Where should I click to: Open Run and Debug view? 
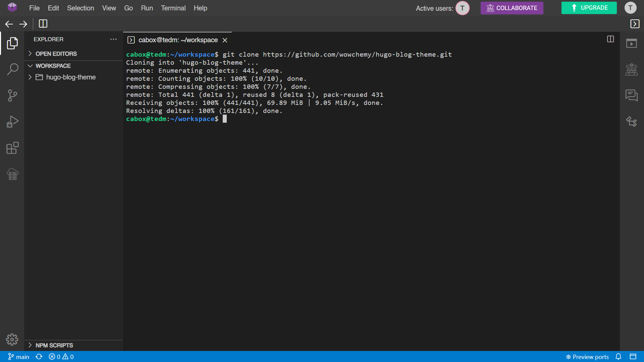click(12, 122)
